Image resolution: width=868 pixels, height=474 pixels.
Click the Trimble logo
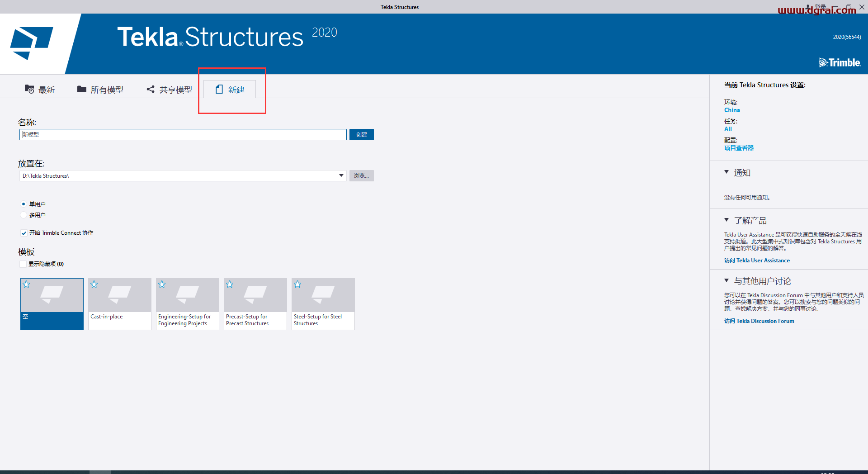[x=840, y=62]
